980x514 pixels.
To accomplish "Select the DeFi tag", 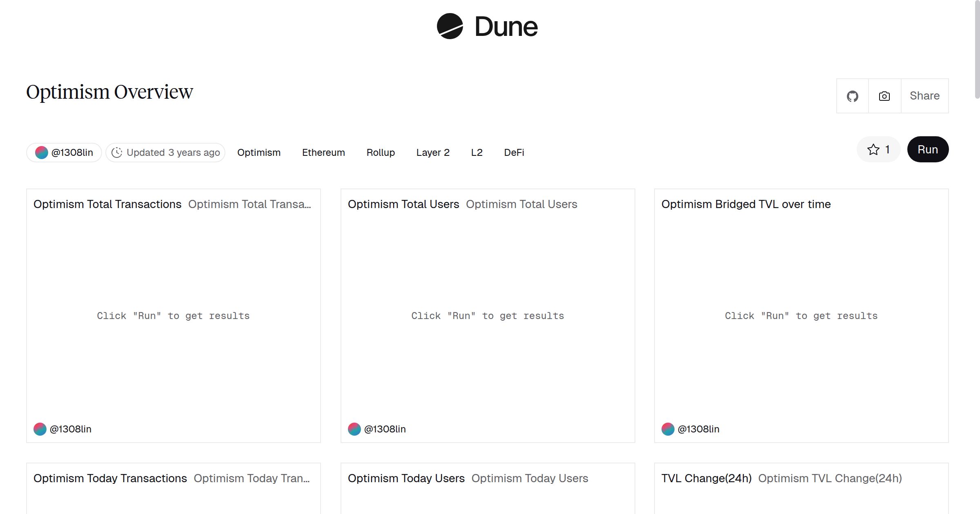I will (x=514, y=153).
